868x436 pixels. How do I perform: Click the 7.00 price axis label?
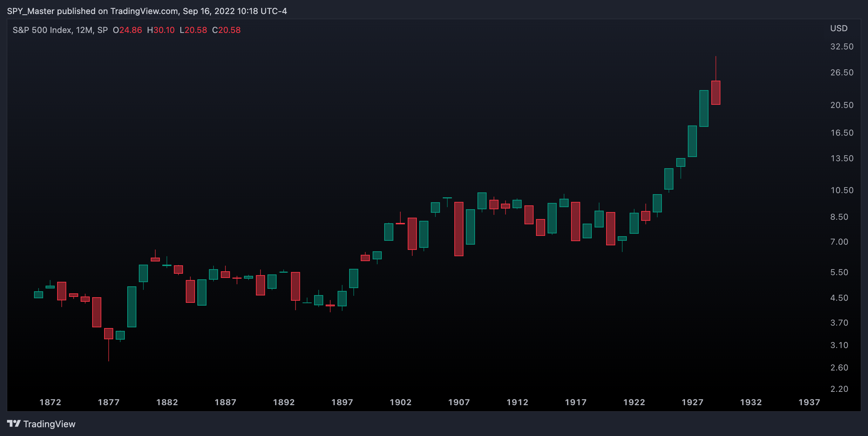(x=839, y=242)
